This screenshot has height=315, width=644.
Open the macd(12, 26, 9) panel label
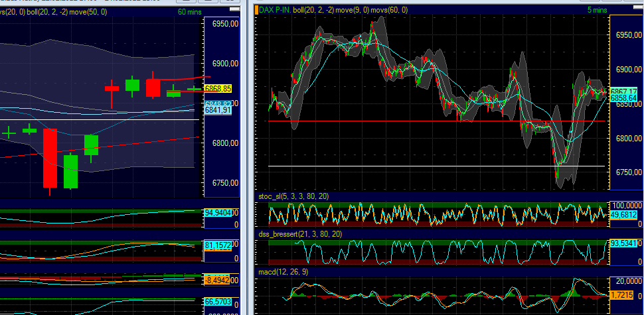coord(283,271)
